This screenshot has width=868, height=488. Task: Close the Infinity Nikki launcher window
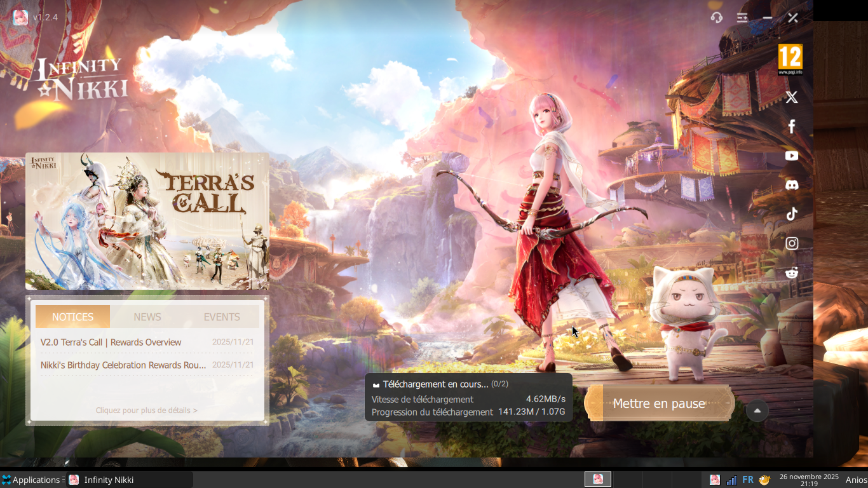(793, 18)
